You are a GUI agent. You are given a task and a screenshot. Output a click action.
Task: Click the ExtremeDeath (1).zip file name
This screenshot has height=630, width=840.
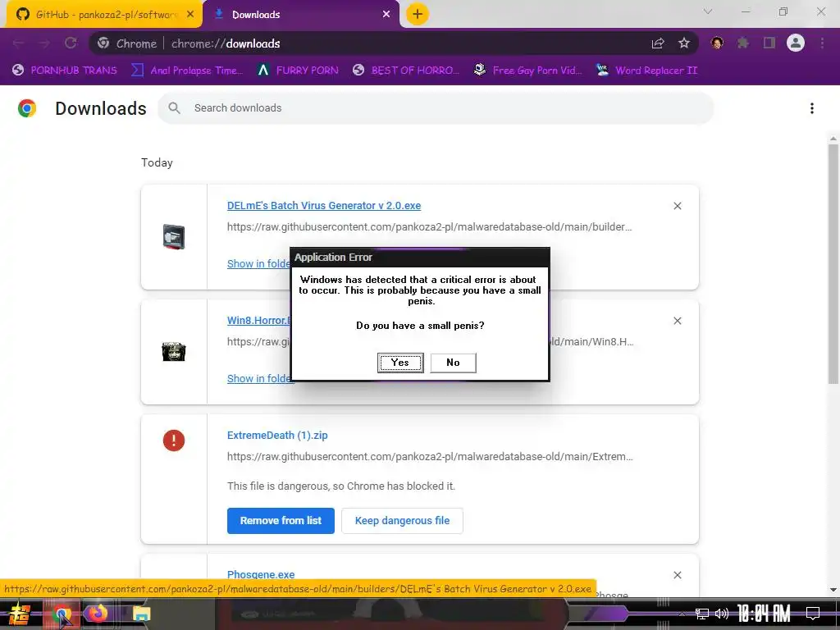277,435
